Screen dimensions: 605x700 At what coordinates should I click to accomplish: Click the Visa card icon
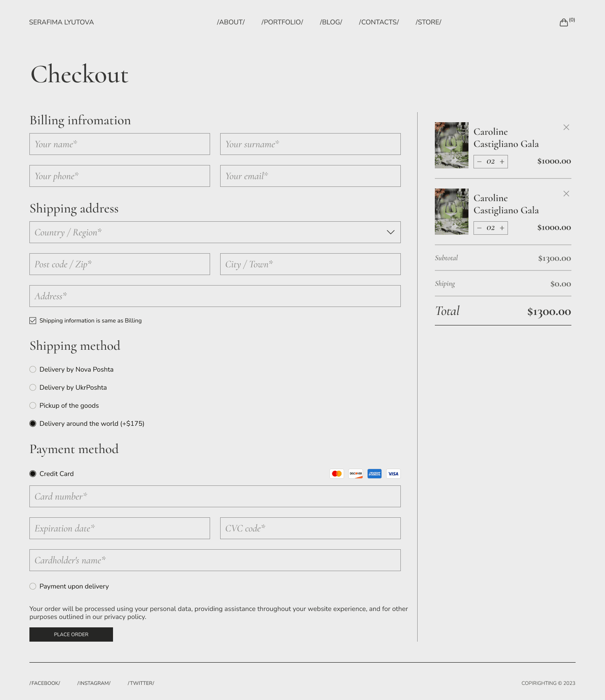tap(393, 474)
